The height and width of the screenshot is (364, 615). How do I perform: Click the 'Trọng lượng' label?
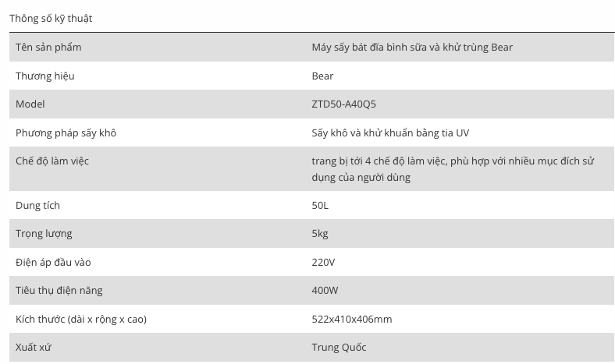[x=44, y=233]
